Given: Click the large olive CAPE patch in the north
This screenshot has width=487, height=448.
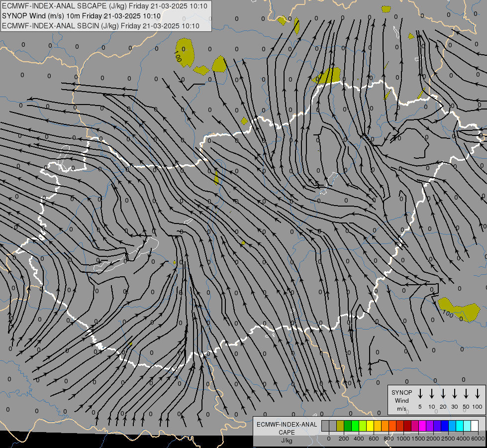Looking at the screenshot, I should coord(185,52).
